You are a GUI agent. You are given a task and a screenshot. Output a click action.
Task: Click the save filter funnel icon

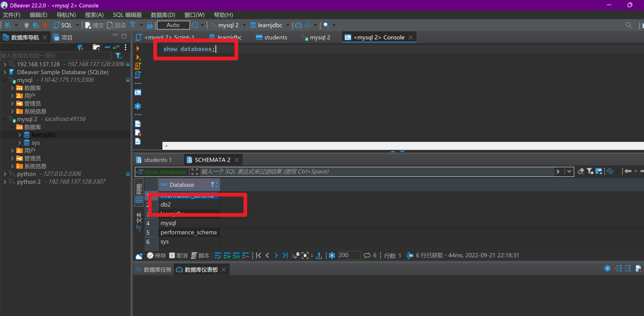(x=590, y=171)
